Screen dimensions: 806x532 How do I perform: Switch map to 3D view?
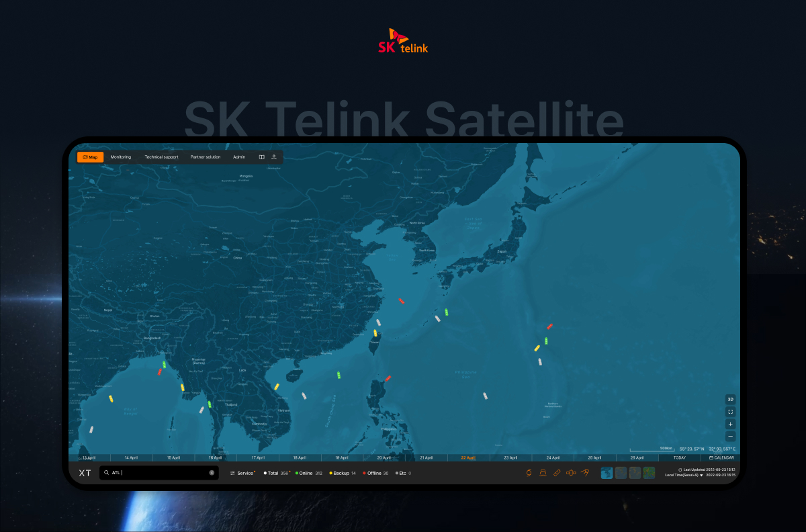(730, 399)
